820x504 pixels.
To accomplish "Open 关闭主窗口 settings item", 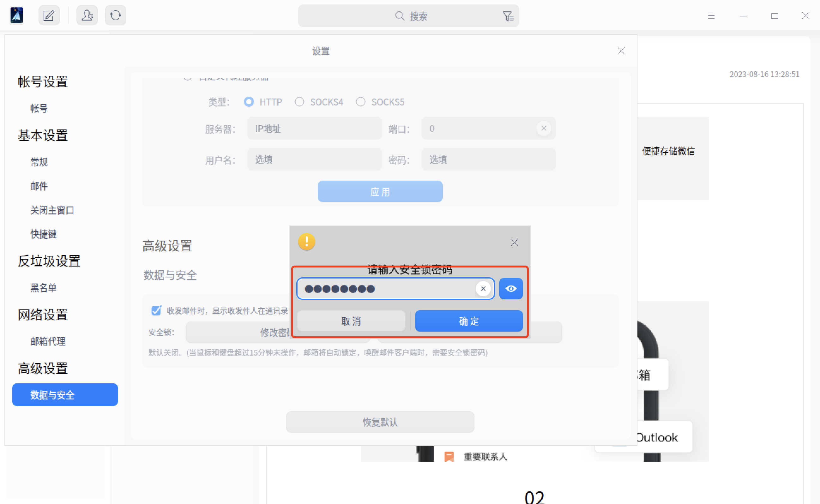I will 52,210.
